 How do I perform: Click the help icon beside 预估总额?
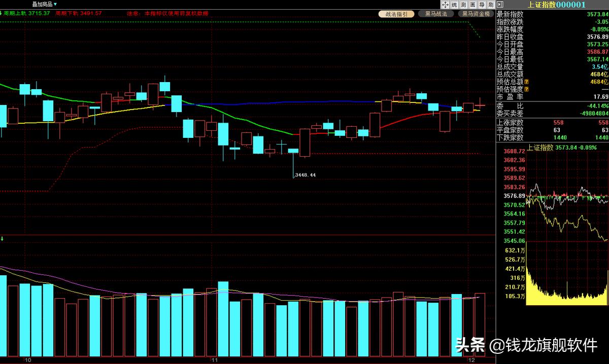[526, 82]
